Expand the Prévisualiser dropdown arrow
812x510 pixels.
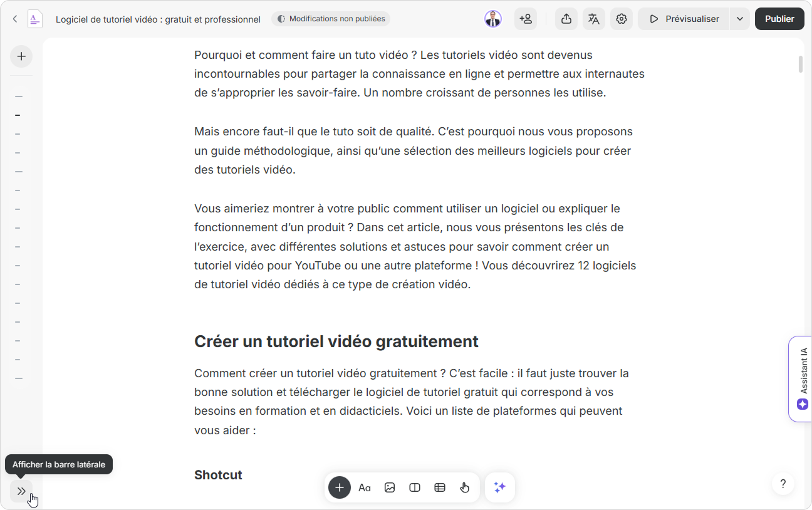[x=740, y=19]
